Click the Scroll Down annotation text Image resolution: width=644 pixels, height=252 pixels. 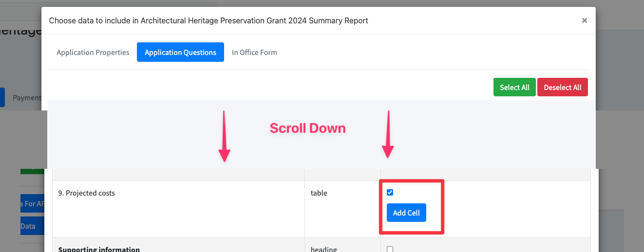click(307, 128)
